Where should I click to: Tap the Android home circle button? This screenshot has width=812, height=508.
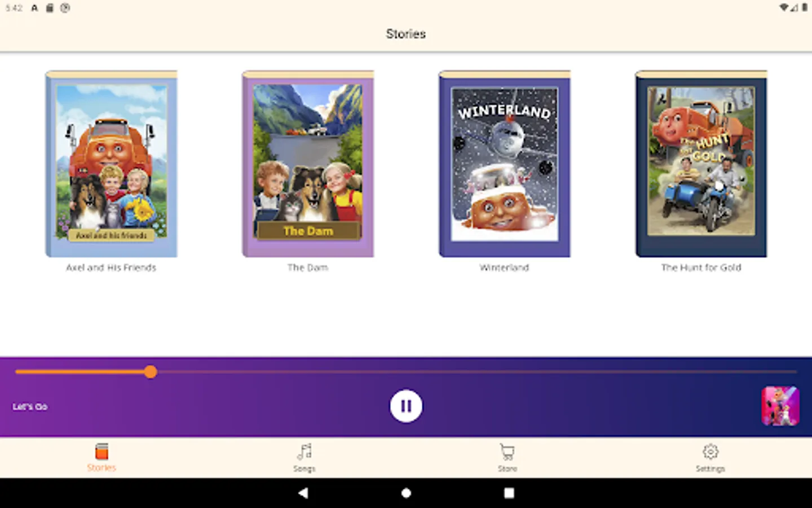406,493
